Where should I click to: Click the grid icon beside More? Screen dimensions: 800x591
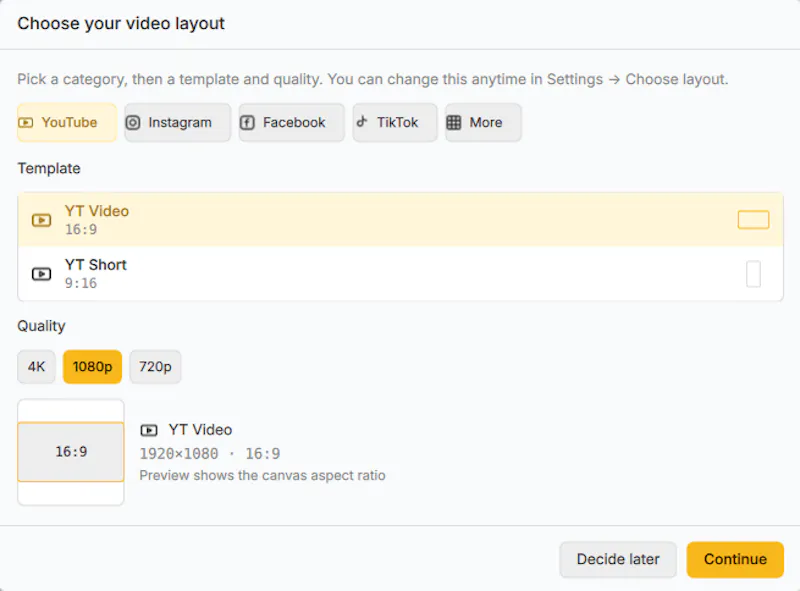coord(454,122)
